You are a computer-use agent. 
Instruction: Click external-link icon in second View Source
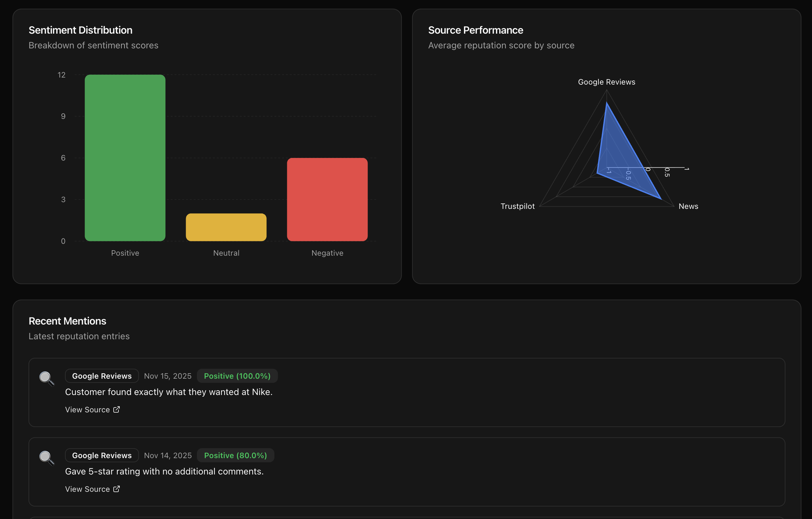116,489
